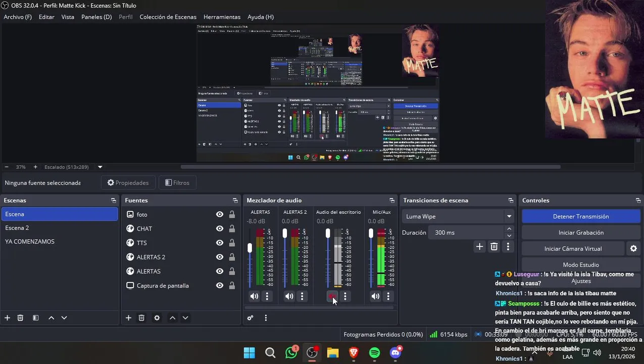Mute the ALERTAS audio channel

coord(254,296)
